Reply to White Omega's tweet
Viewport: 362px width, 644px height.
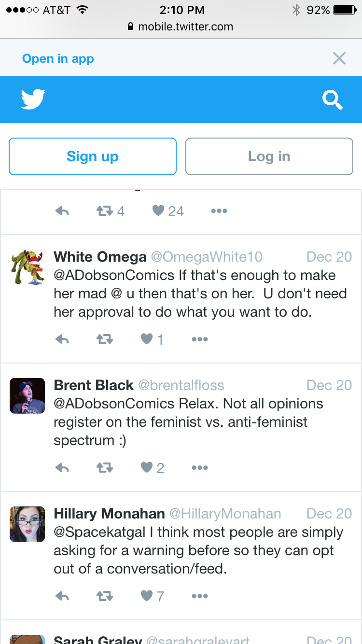click(x=62, y=339)
